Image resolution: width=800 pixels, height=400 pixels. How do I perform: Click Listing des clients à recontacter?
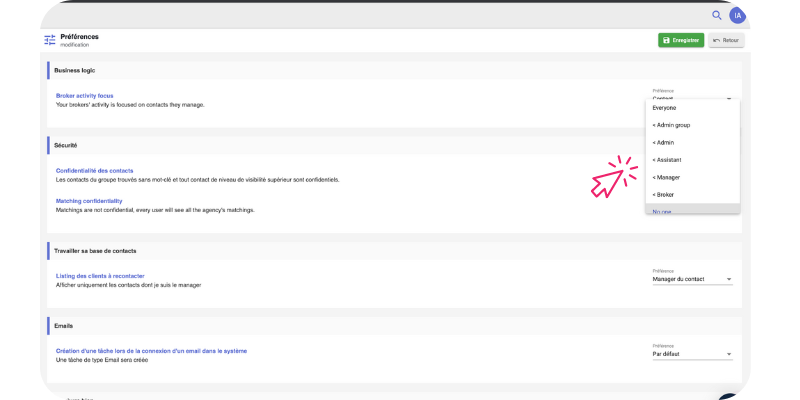[x=100, y=276]
